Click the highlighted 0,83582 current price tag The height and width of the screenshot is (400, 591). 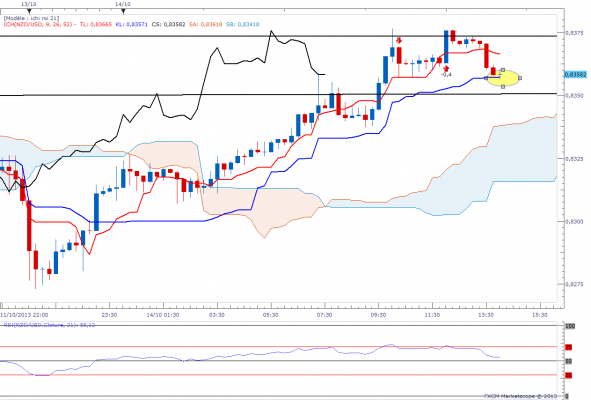576,75
